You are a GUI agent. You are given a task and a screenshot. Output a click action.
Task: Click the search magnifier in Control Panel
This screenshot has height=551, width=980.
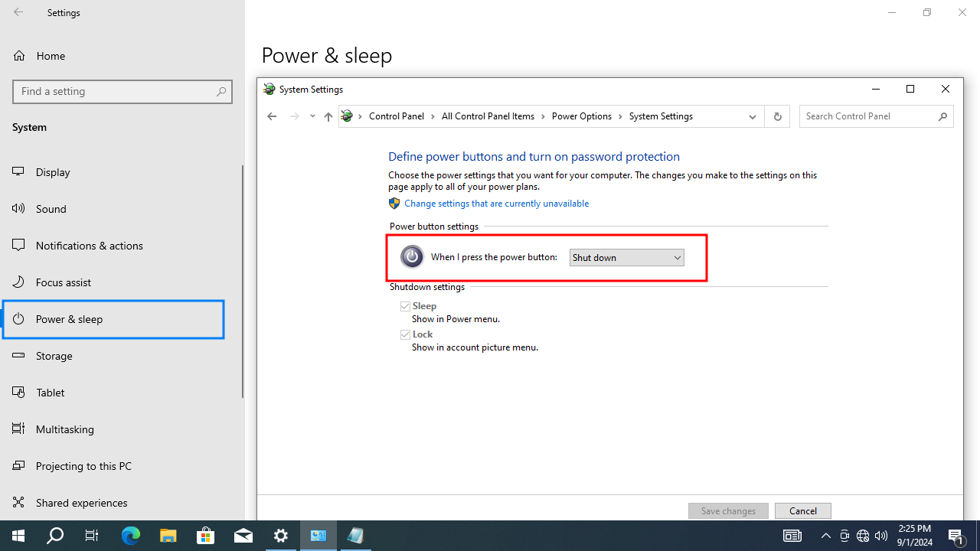click(942, 116)
